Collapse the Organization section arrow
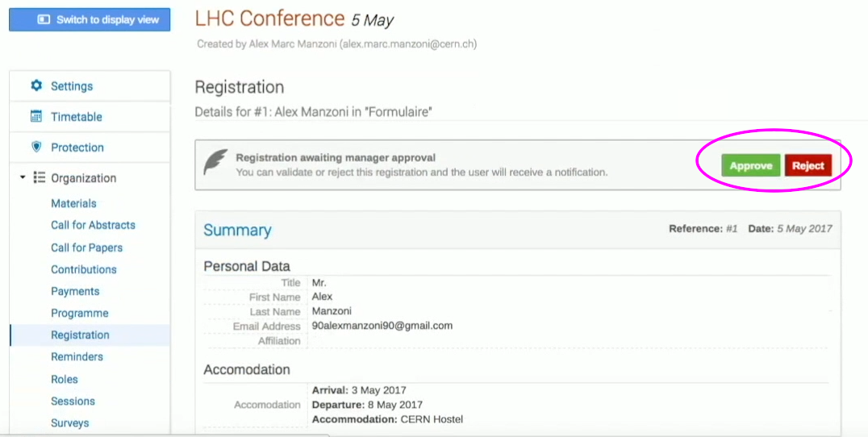The height and width of the screenshot is (437, 868). point(23,177)
